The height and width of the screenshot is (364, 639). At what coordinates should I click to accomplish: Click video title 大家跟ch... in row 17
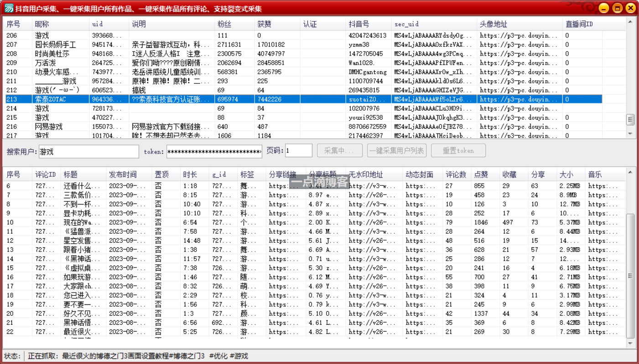(x=82, y=286)
